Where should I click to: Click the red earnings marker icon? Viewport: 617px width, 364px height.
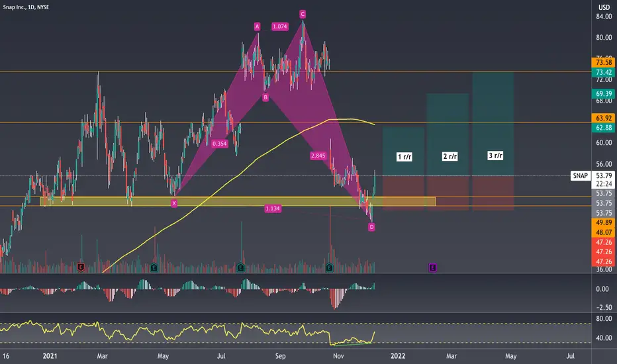coord(81,267)
